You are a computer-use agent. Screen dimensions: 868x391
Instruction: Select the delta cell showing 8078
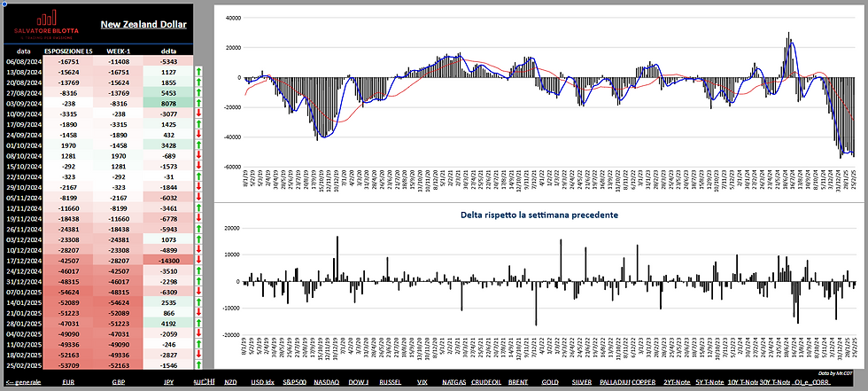[x=168, y=103]
